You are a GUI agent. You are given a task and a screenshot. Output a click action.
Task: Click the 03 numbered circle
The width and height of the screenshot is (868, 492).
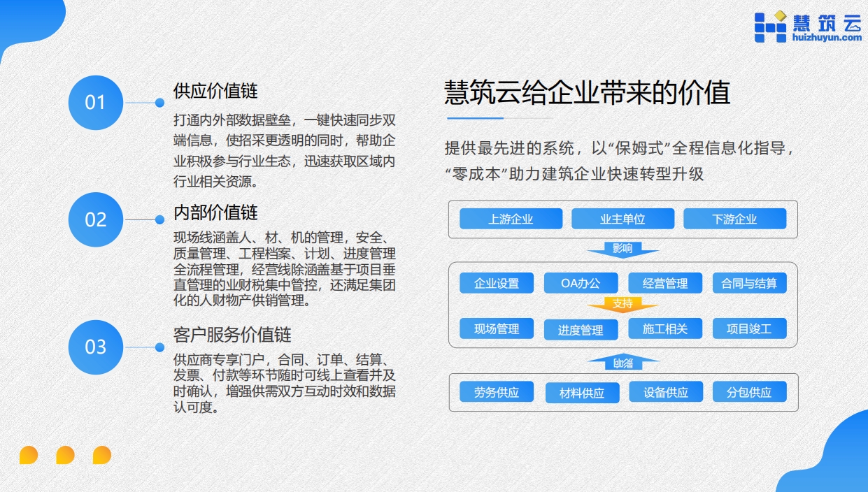pyautogui.click(x=95, y=347)
